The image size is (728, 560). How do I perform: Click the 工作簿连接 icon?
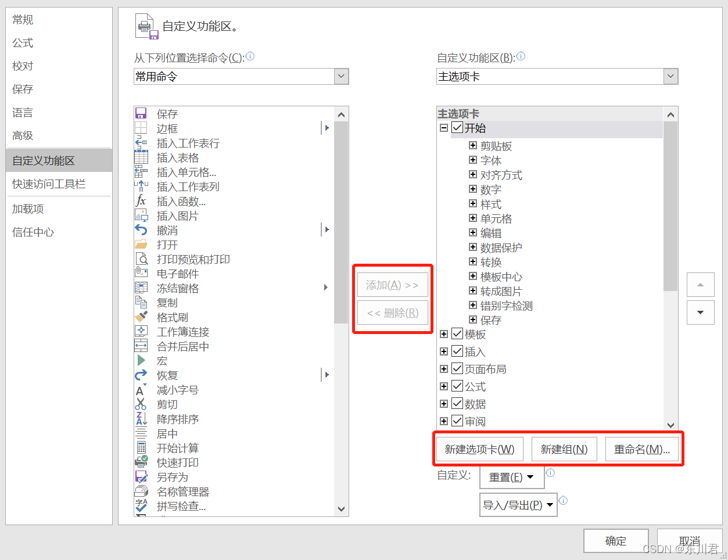coord(141,331)
